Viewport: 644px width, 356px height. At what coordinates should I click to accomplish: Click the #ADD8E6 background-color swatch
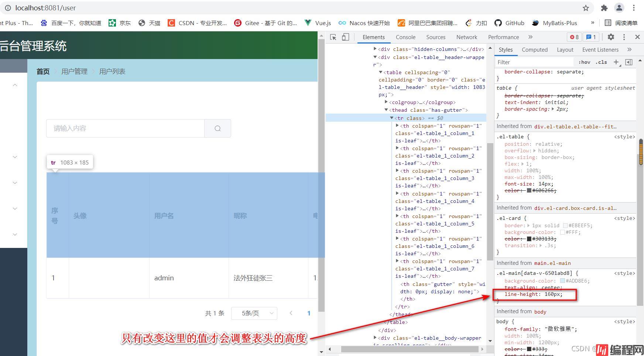[562, 281]
